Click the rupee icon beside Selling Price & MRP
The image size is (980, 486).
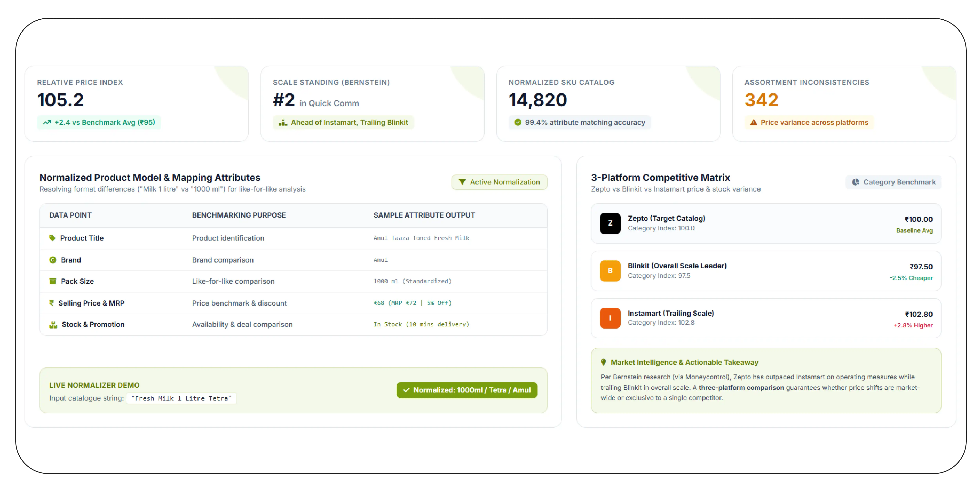(x=51, y=303)
